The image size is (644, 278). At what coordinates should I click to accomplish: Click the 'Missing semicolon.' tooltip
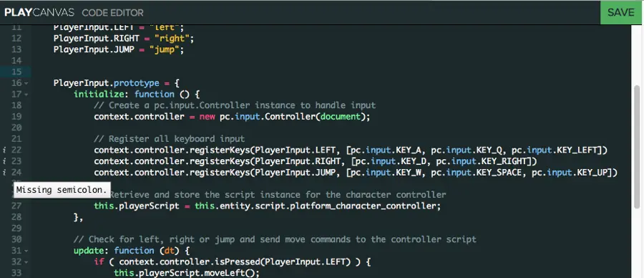[x=62, y=190]
